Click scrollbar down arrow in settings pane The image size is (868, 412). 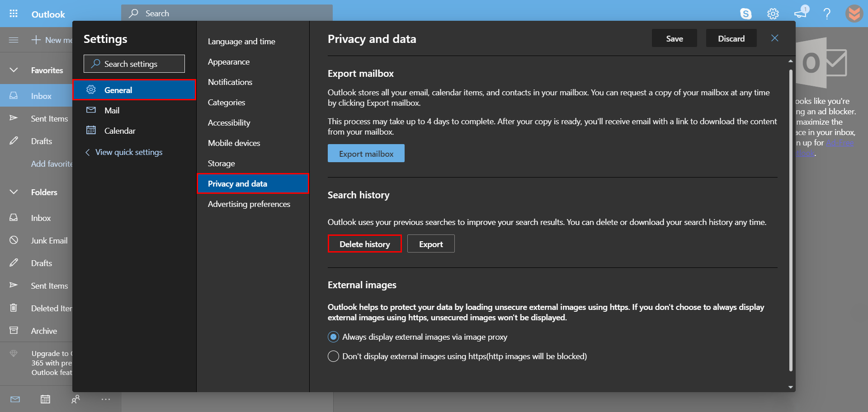pos(791,387)
